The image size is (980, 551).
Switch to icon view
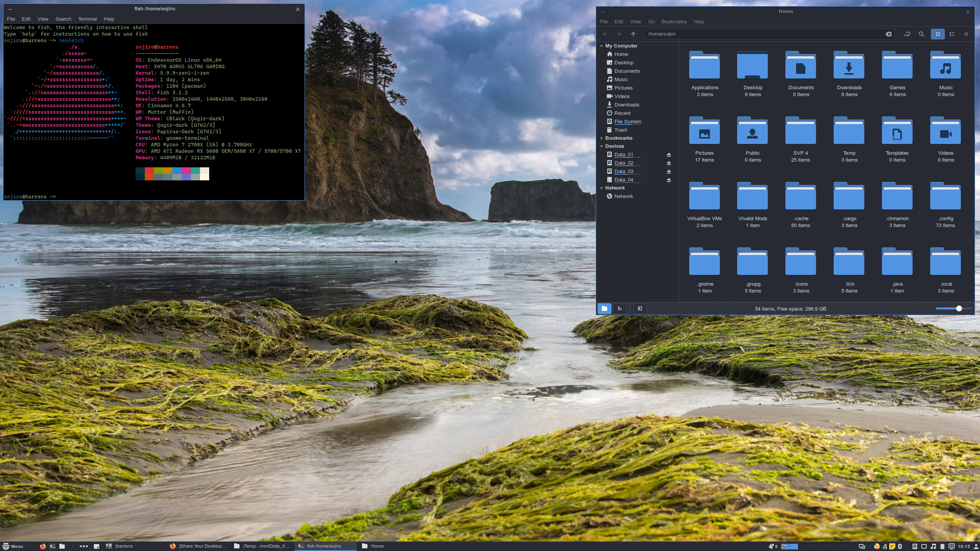(937, 34)
